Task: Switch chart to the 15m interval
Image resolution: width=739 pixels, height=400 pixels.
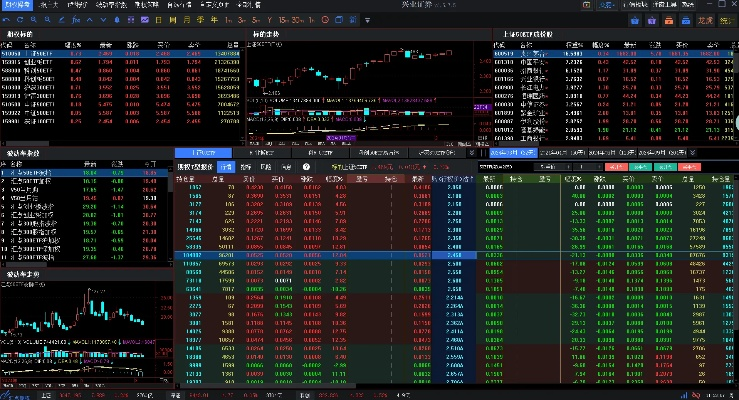Action: 284,20
